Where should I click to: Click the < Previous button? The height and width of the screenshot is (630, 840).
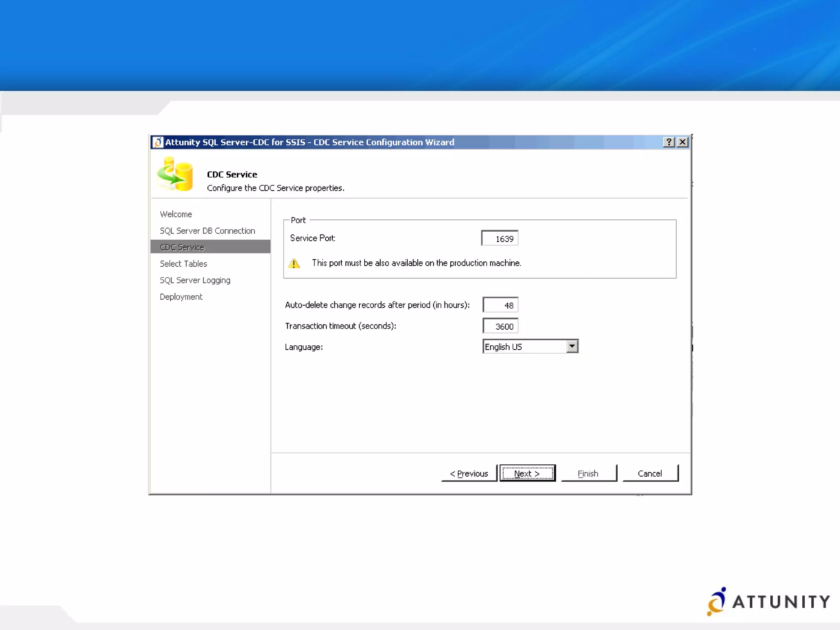[x=469, y=473]
